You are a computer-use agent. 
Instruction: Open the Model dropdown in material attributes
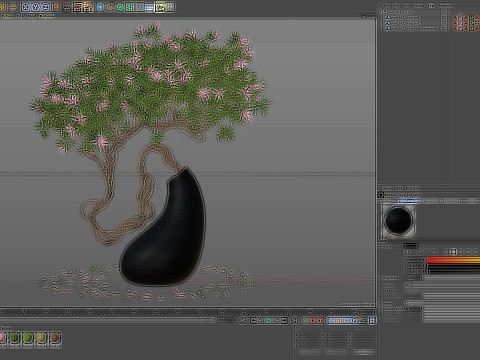[x=442, y=303]
